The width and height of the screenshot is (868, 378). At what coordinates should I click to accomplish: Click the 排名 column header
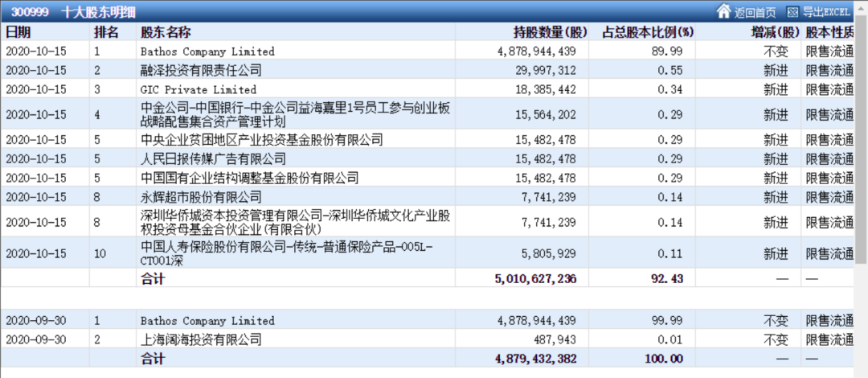click(x=106, y=32)
